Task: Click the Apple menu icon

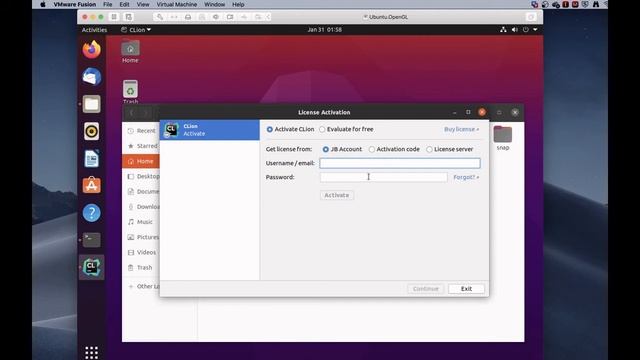Action: [43, 4]
